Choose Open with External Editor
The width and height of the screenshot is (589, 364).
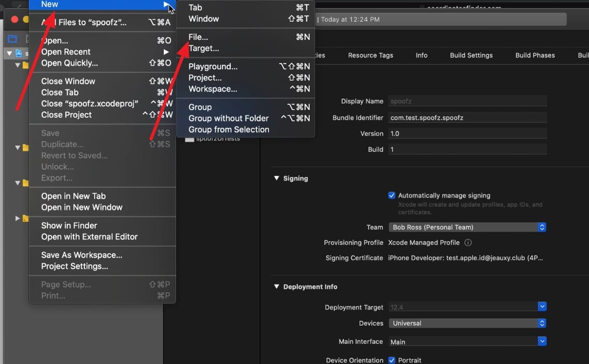pos(102,237)
